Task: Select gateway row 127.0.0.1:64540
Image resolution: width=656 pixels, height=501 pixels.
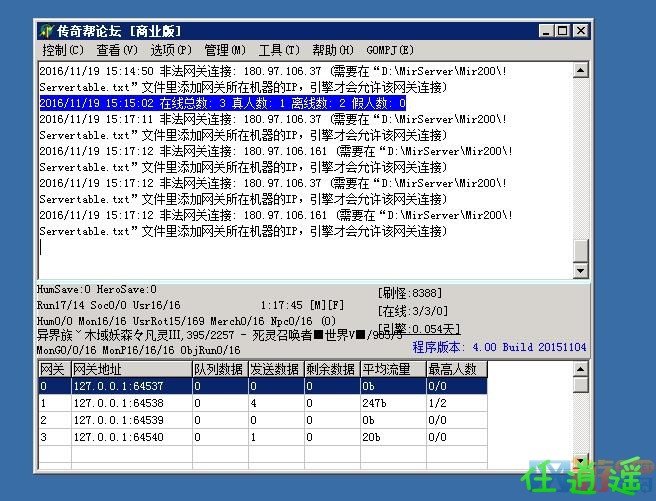Action: pyautogui.click(x=263, y=437)
